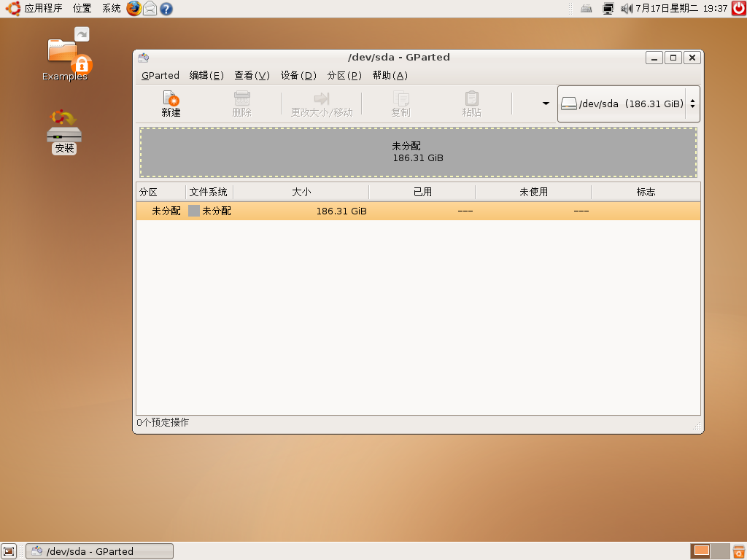Image resolution: width=747 pixels, height=560 pixels.
Task: Open the System (系统) panel menu
Action: tap(112, 8)
